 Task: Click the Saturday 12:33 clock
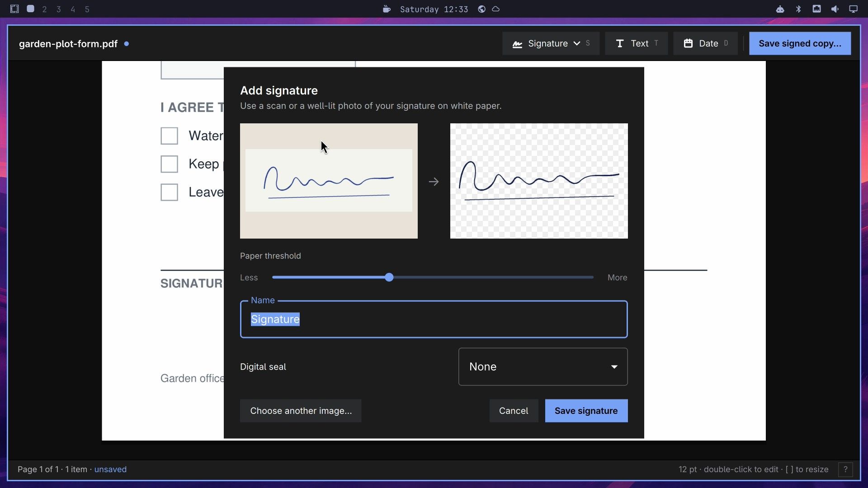tap(434, 9)
